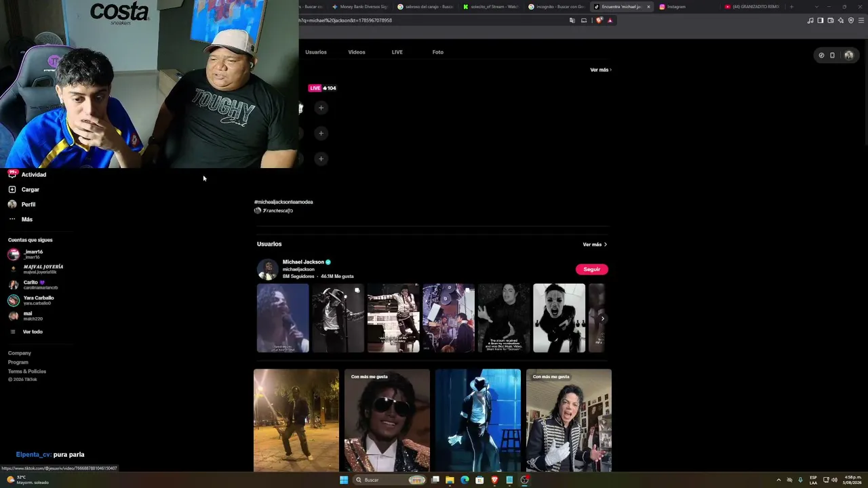
Task: Switch to the LIVE search tab
Action: 397,52
